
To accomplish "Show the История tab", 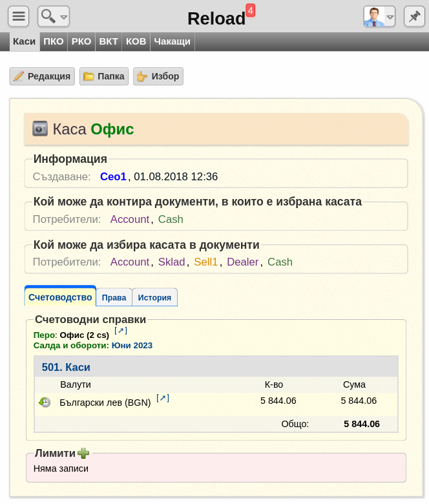I will pos(154,297).
